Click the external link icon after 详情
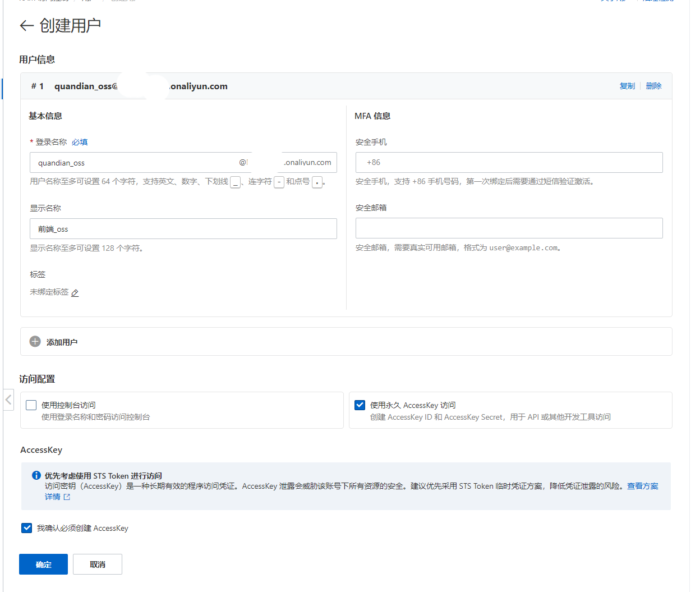 (67, 497)
